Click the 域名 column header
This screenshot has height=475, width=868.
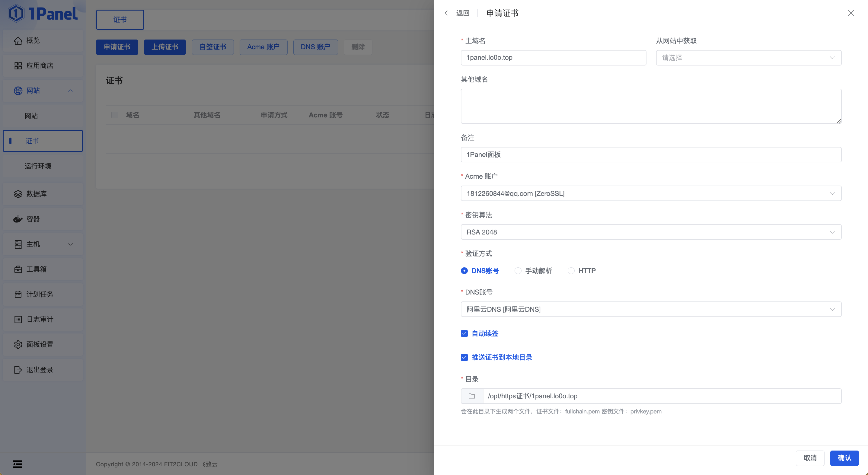(x=132, y=115)
